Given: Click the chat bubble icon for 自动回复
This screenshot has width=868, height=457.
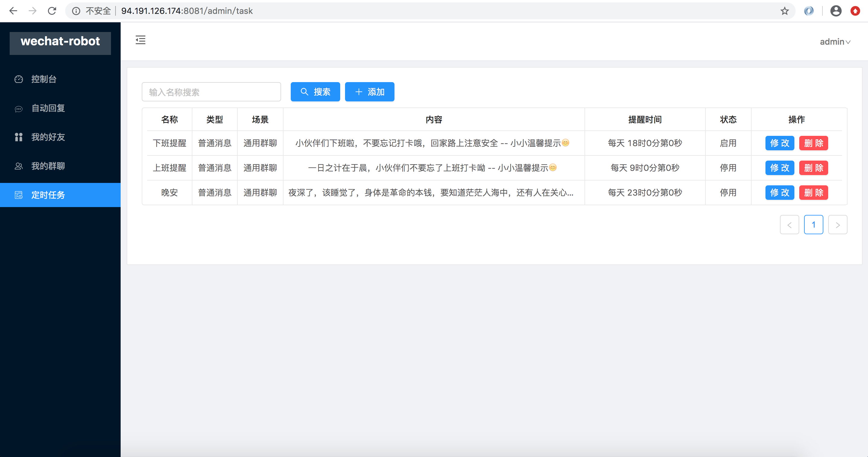Looking at the screenshot, I should pos(18,109).
